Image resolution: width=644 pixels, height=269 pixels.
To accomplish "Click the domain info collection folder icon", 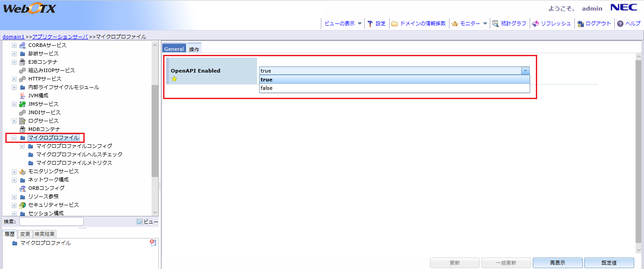I will pos(394,23).
